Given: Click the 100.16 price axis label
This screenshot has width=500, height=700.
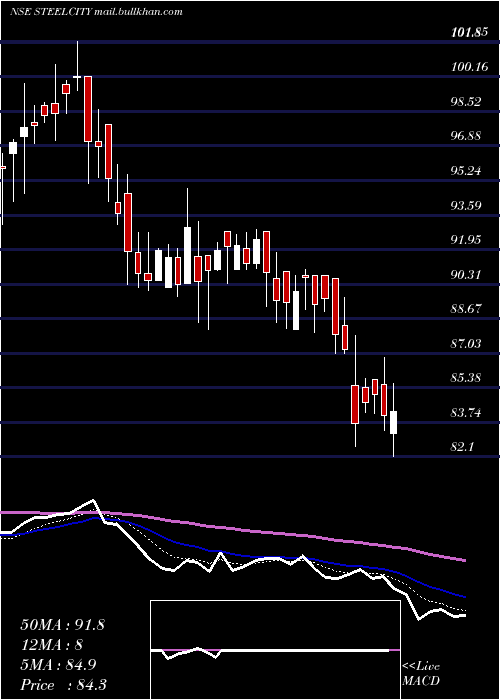Looking at the screenshot, I should pos(469,67).
